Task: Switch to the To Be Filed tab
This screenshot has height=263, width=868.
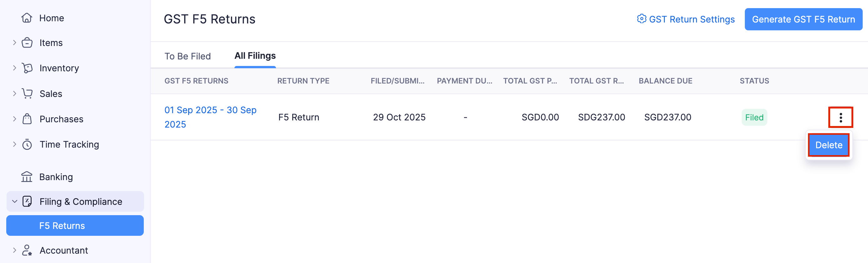Action: coord(187,56)
